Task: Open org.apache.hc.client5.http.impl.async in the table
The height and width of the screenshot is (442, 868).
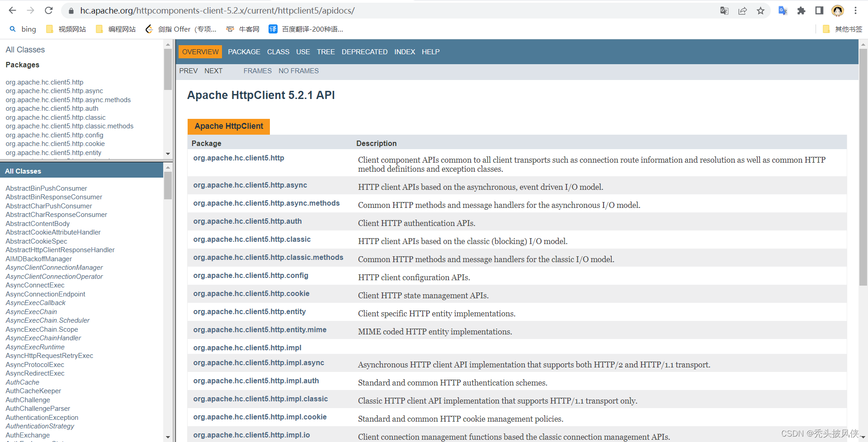Action: pos(259,362)
